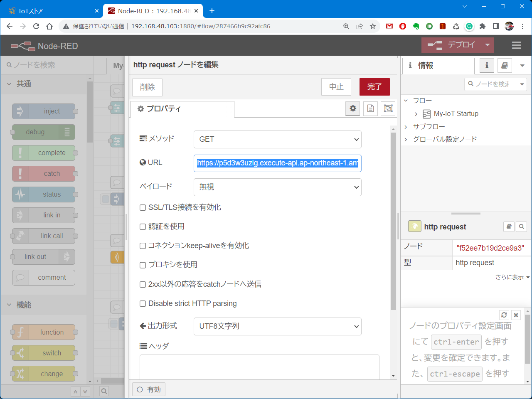Select the info tab icon button in sidebar
532x399 pixels.
click(x=487, y=65)
